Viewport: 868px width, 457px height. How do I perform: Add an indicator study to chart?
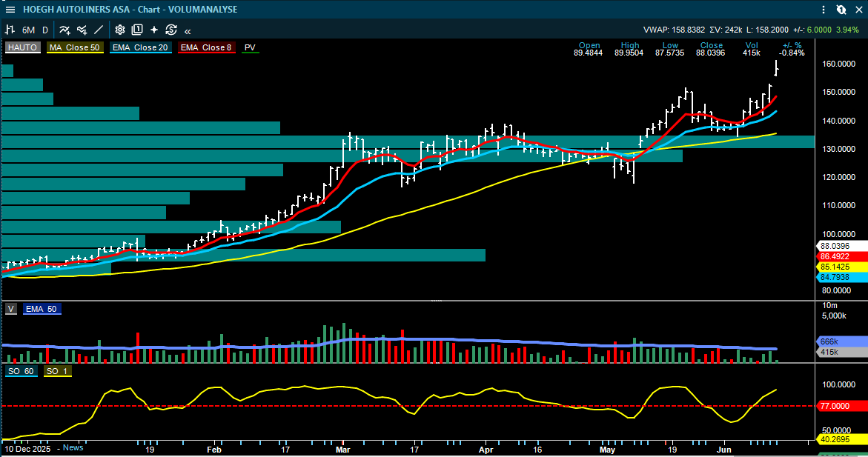click(64, 30)
